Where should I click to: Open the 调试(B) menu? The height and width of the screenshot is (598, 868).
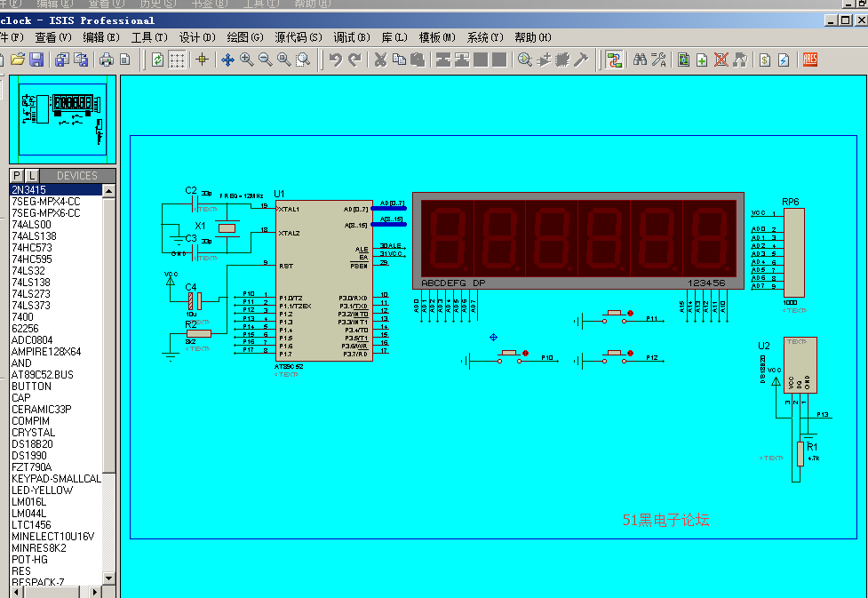point(352,37)
